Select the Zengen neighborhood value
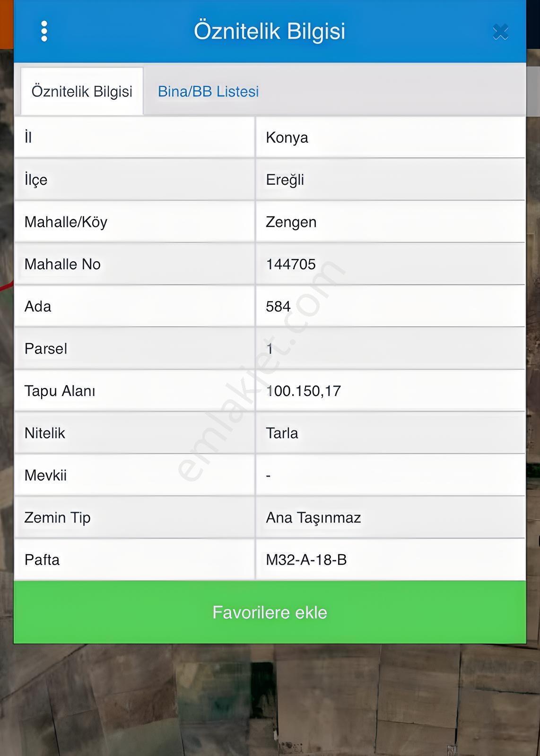Screen dimensions: 540x756 pyautogui.click(x=291, y=222)
